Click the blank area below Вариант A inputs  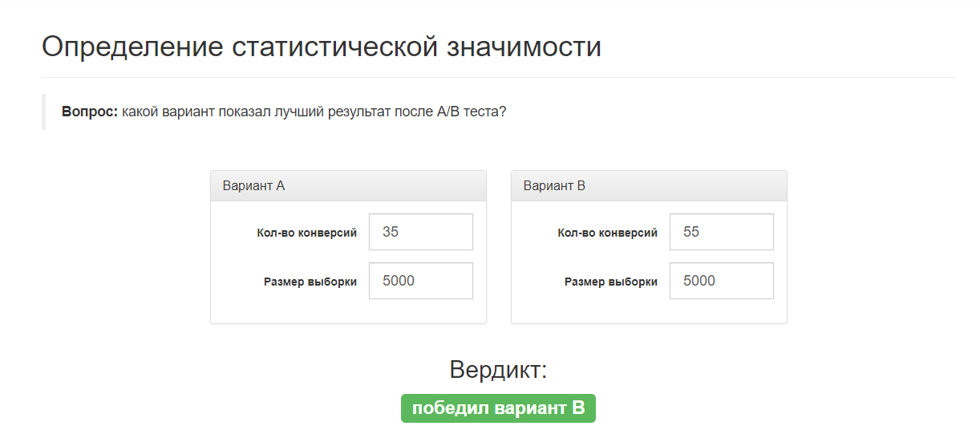pyautogui.click(x=348, y=311)
